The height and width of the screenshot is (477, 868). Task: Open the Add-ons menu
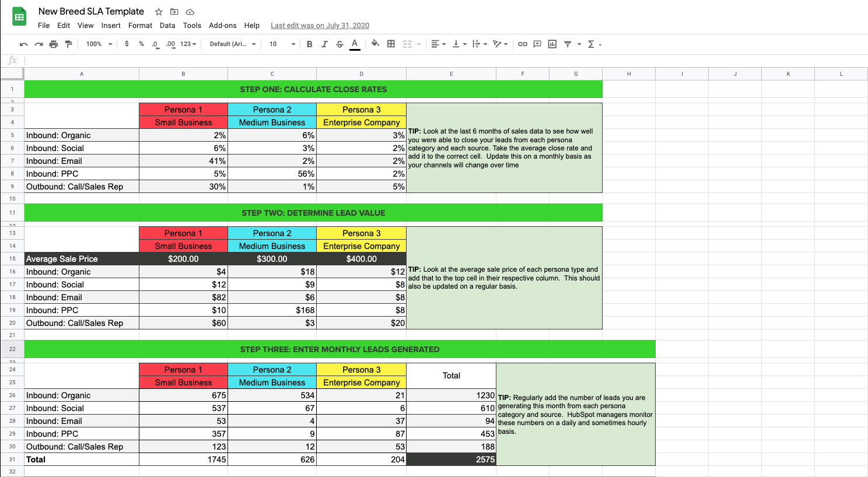(x=222, y=26)
